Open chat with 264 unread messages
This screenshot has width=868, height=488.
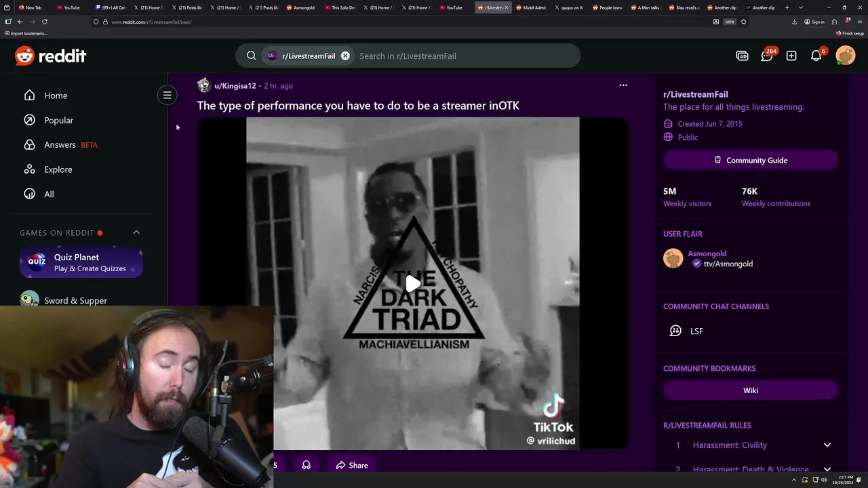767,56
